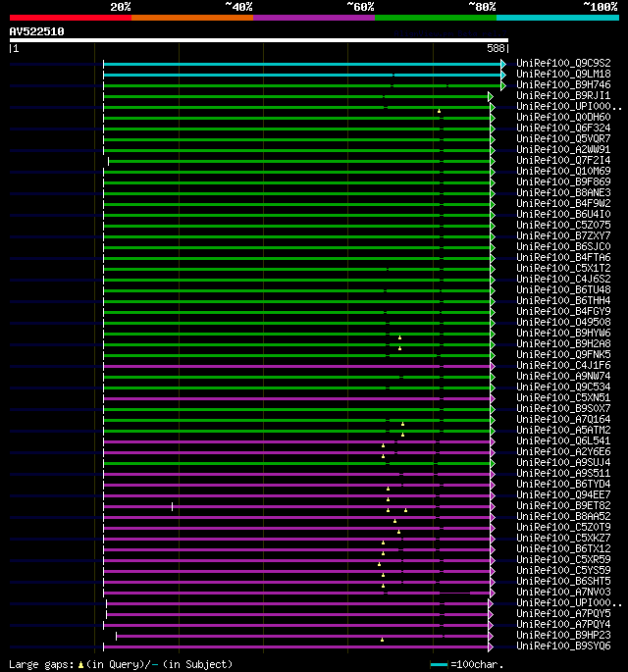This screenshot has width=628, height=672.
Task: Select the UniRef100_A7Q164 label
Action: 563,419
